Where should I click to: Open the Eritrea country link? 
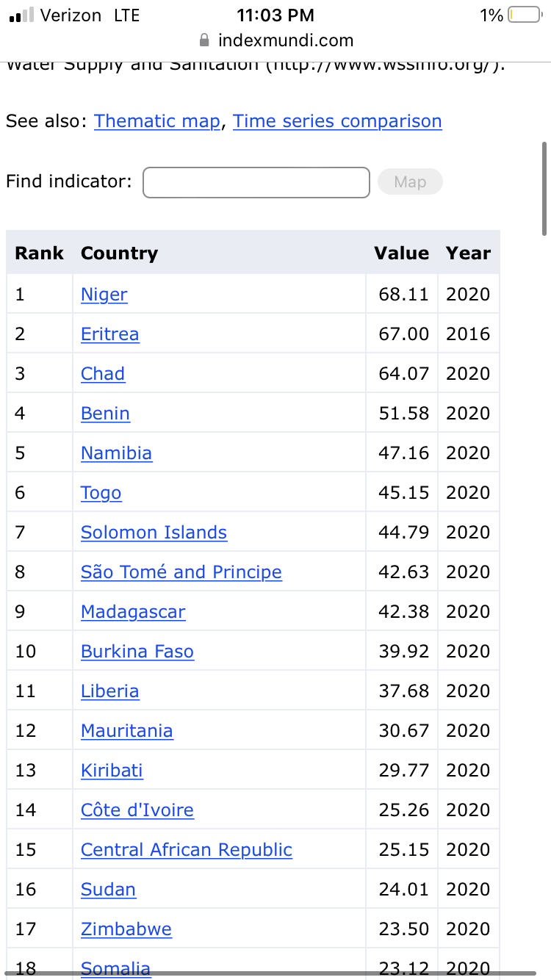110,334
